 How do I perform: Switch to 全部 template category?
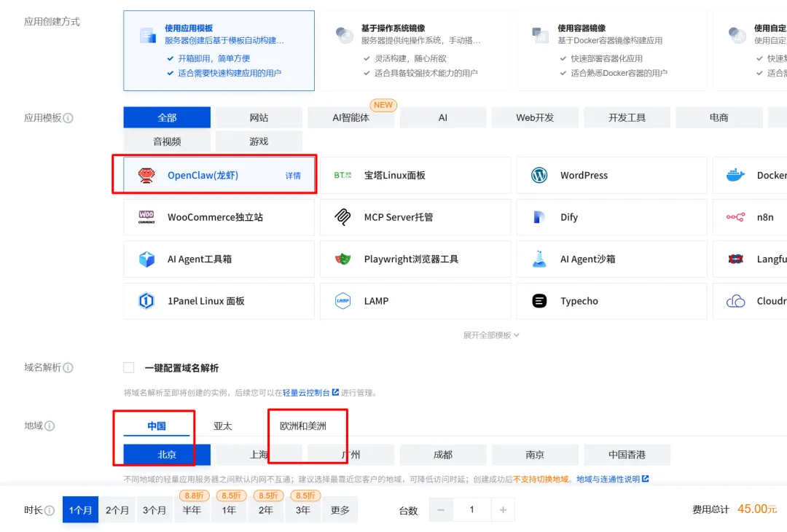pyautogui.click(x=167, y=117)
